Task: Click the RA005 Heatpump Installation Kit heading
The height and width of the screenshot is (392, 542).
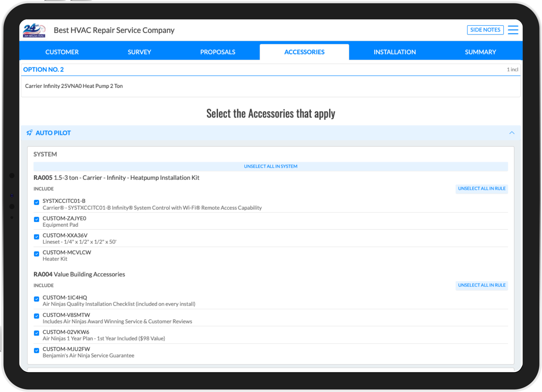Action: (116, 178)
